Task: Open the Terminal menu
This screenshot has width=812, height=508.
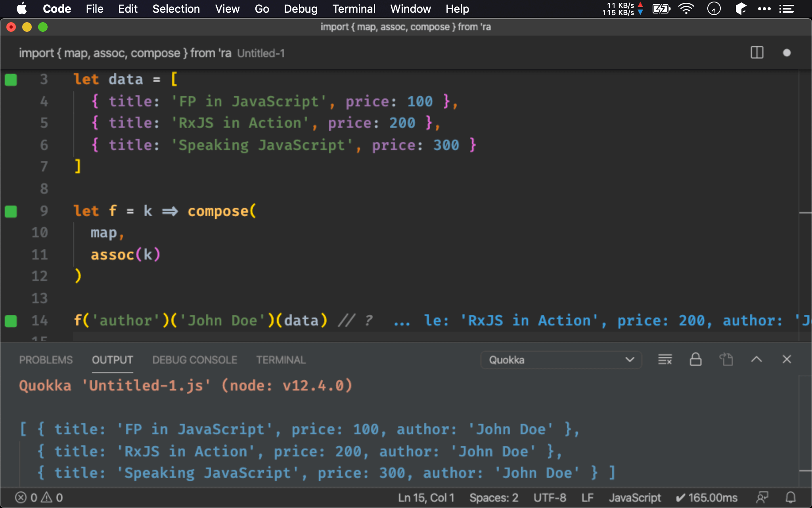Action: (x=354, y=9)
